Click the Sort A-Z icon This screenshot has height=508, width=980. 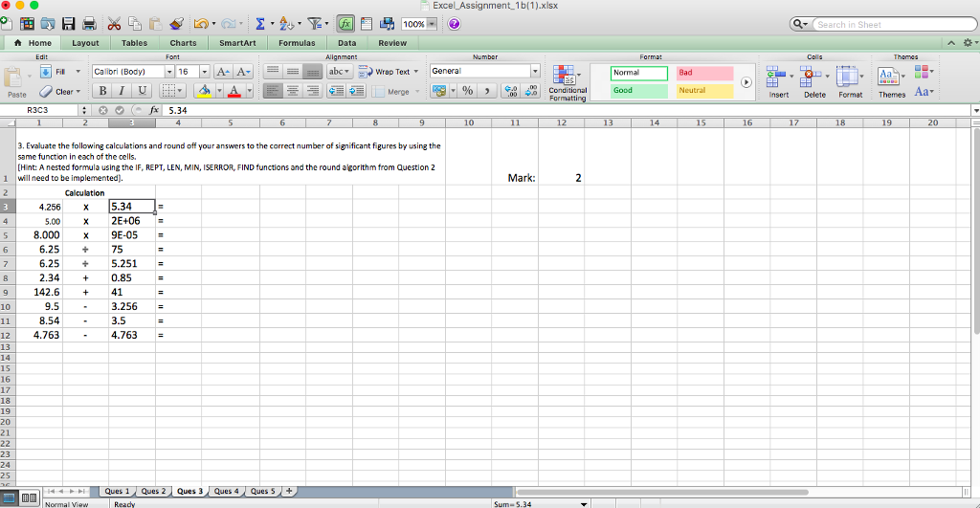pyautogui.click(x=286, y=24)
